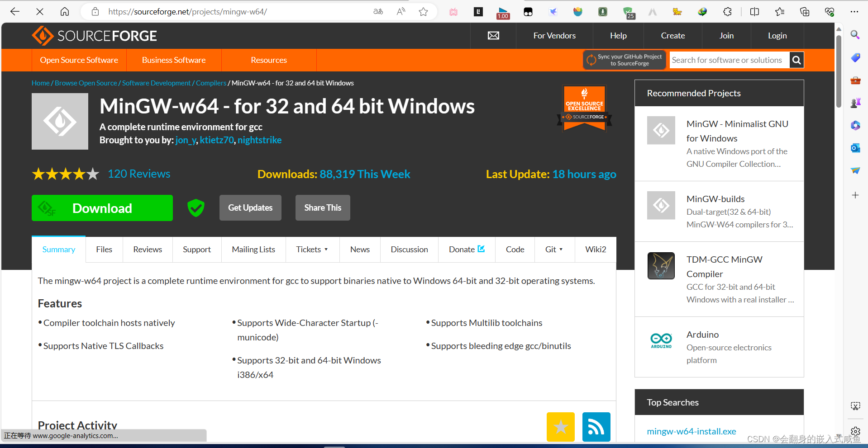The image size is (868, 448).
Task: Click Help in top navigation
Action: pyautogui.click(x=618, y=36)
